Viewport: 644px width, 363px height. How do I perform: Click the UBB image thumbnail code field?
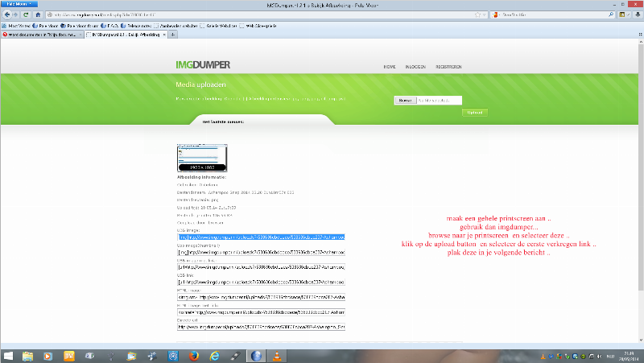click(261, 253)
